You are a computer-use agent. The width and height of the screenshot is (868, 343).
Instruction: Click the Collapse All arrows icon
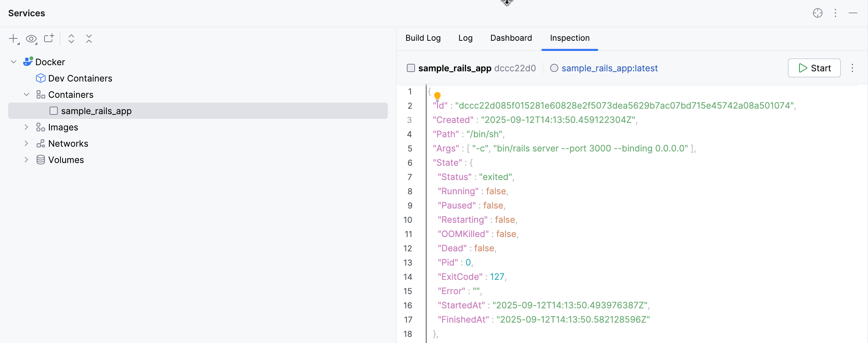coord(89,39)
